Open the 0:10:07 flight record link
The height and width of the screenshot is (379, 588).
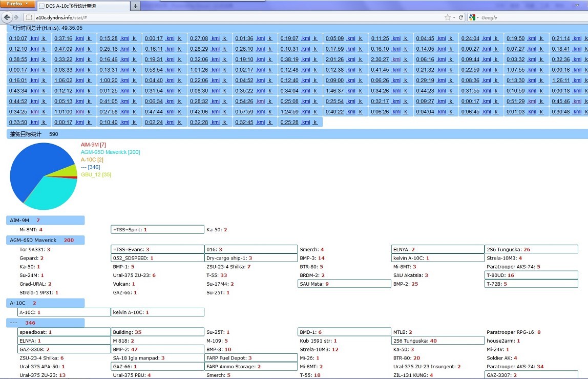pyautogui.click(x=18, y=38)
